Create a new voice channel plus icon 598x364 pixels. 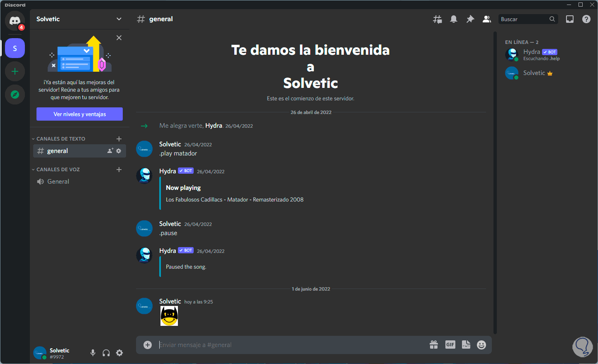pos(119,170)
